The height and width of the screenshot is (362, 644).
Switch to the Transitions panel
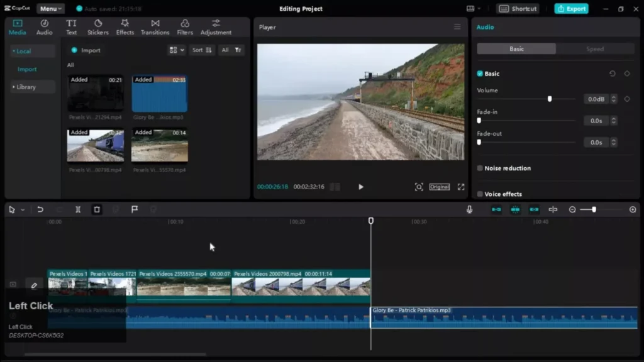pyautogui.click(x=155, y=26)
